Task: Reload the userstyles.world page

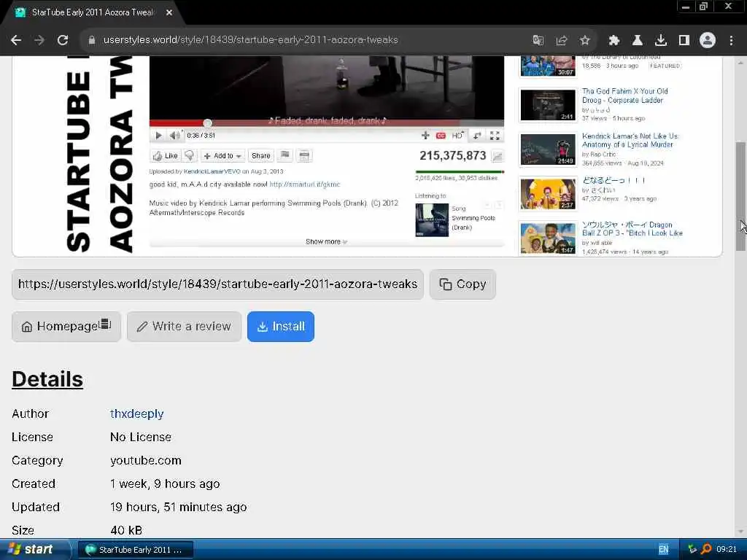Action: coord(63,40)
